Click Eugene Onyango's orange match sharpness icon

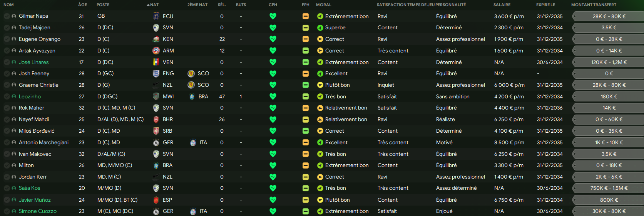tap(305, 39)
